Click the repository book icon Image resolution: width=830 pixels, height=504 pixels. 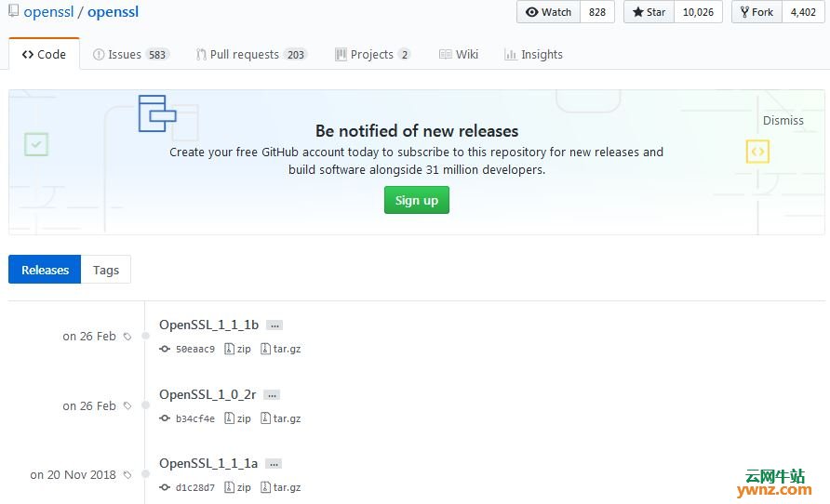coord(13,10)
